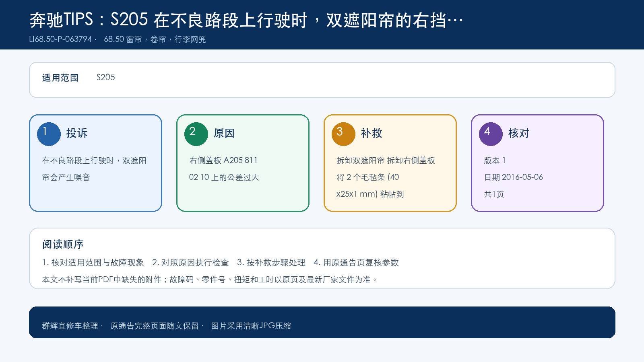This screenshot has height=362, width=644.
Task: Select the 补救 card heading
Action: coord(372,133)
